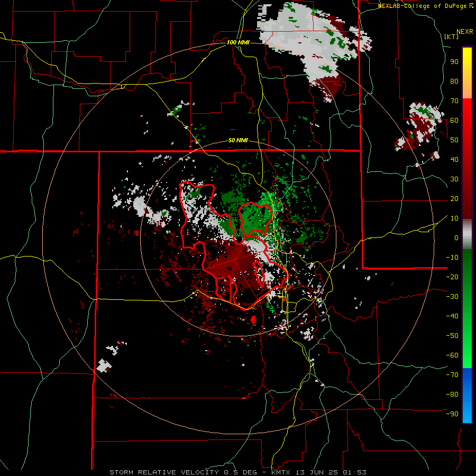Click the positive 40 scale value
Image resolution: width=476 pixels, height=476 pixels.
click(454, 159)
